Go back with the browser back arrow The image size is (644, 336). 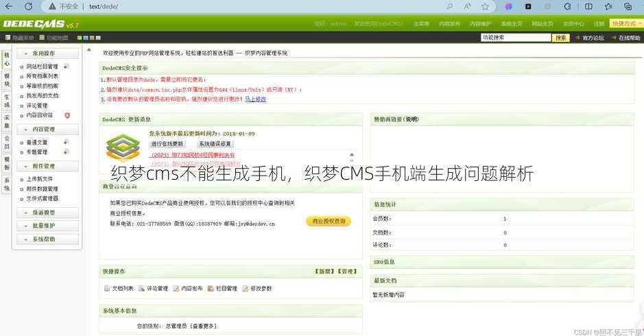(9, 6)
